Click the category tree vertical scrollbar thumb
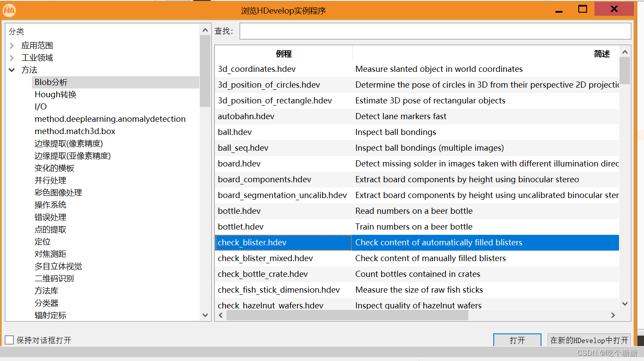Image resolution: width=644 pixels, height=361 pixels. click(x=205, y=71)
